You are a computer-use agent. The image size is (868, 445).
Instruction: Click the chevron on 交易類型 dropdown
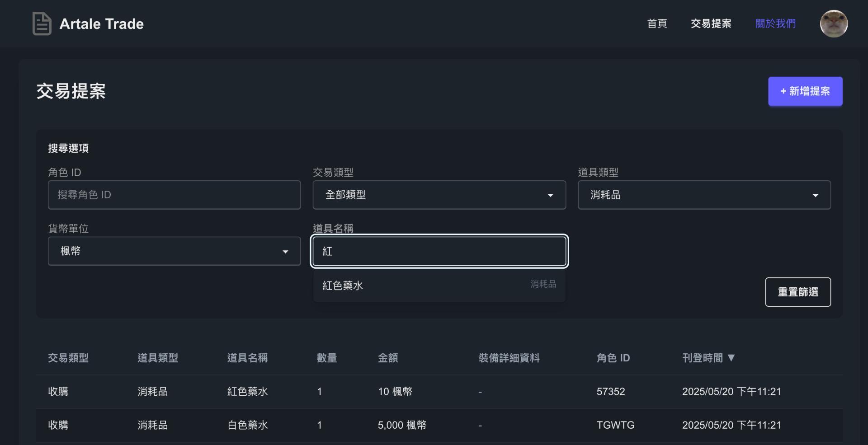(x=551, y=195)
